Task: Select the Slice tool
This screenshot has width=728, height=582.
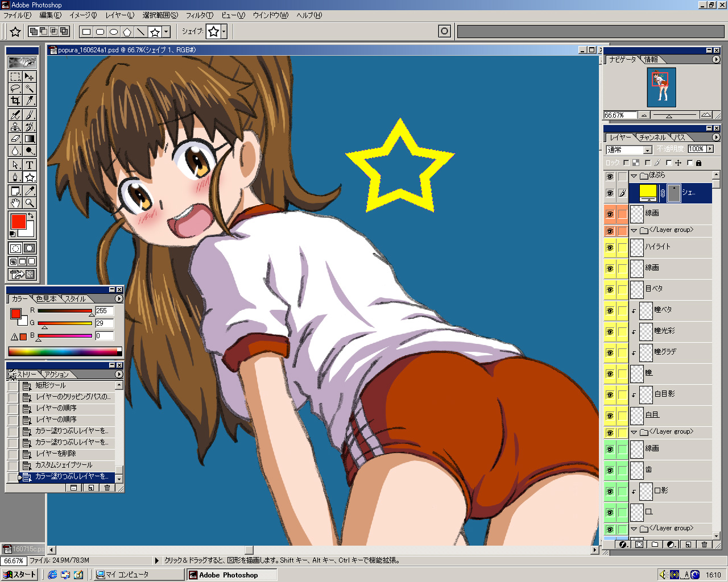Action: point(30,101)
